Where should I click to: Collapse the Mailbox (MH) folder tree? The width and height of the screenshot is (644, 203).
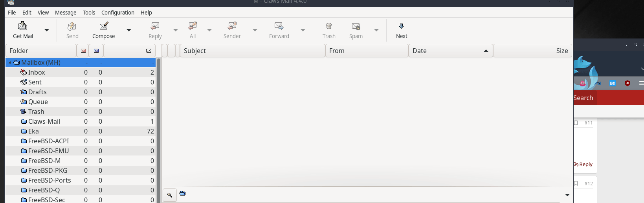(x=9, y=62)
